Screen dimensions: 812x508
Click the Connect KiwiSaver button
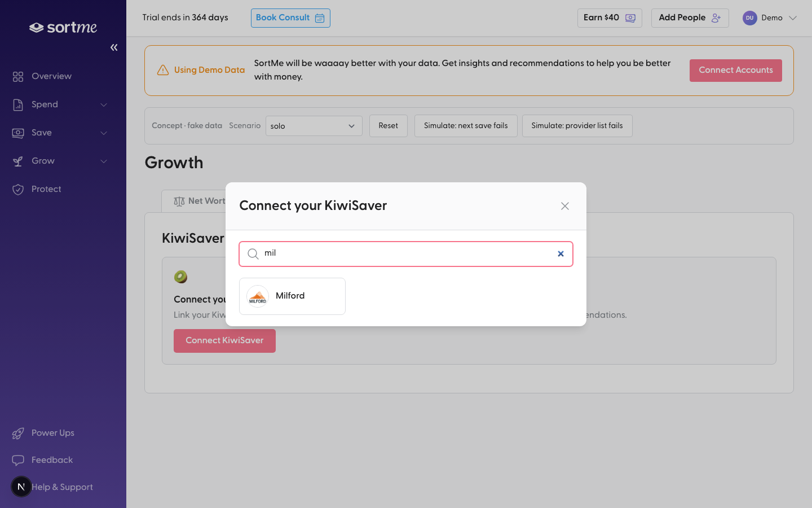(224, 341)
